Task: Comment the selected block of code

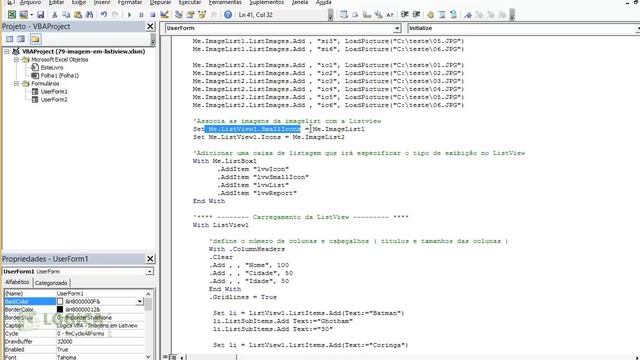Action: coord(442,15)
